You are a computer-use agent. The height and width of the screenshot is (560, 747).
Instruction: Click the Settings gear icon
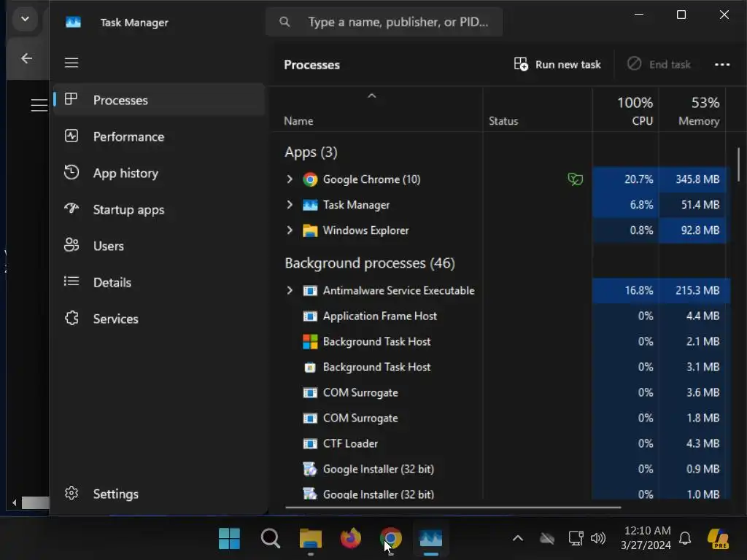click(x=71, y=494)
